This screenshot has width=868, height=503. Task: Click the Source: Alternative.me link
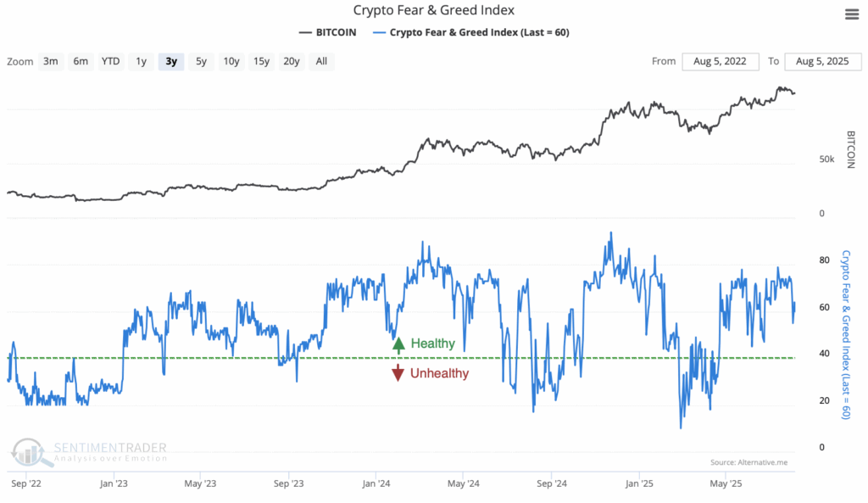coord(749,462)
